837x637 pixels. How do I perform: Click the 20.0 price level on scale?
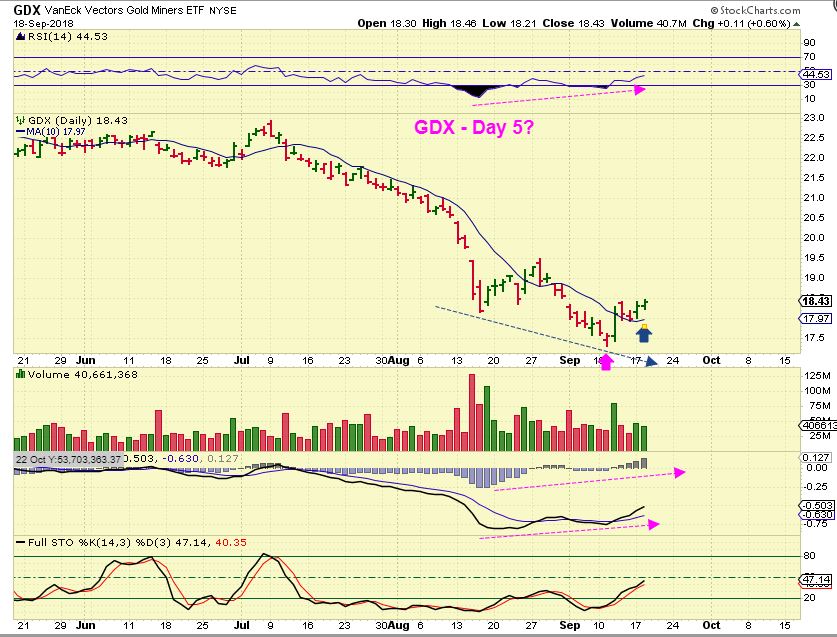(x=814, y=238)
